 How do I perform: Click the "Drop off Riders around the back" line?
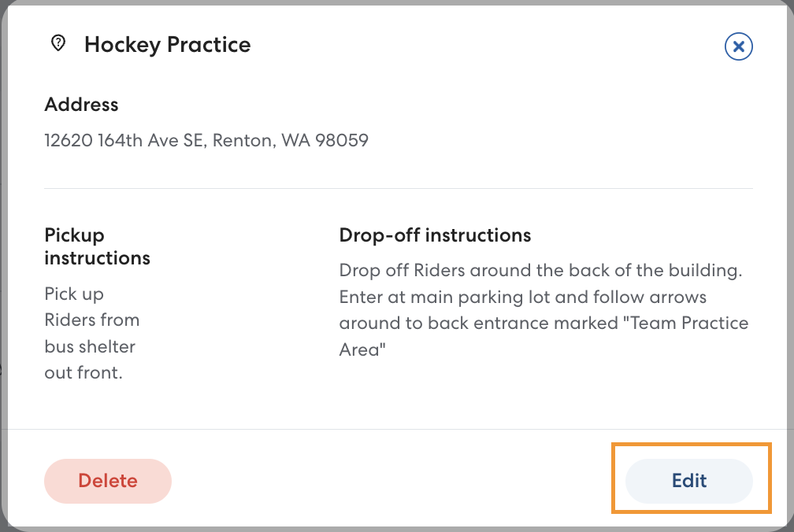(540, 271)
